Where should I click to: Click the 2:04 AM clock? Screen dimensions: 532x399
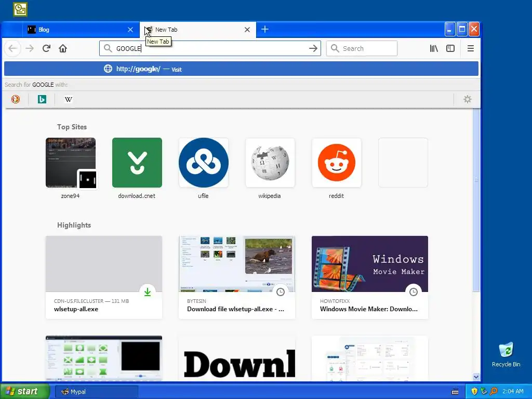tap(513, 392)
